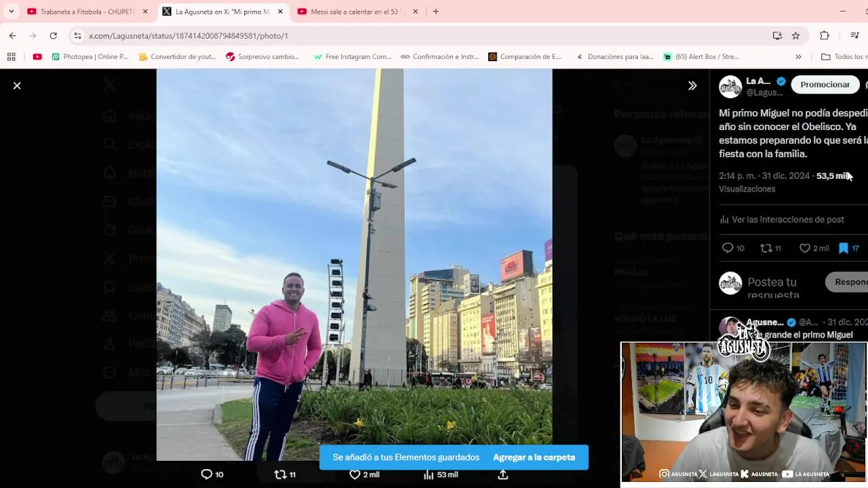Share icon below the photo
868x488 pixels.
coord(502,474)
